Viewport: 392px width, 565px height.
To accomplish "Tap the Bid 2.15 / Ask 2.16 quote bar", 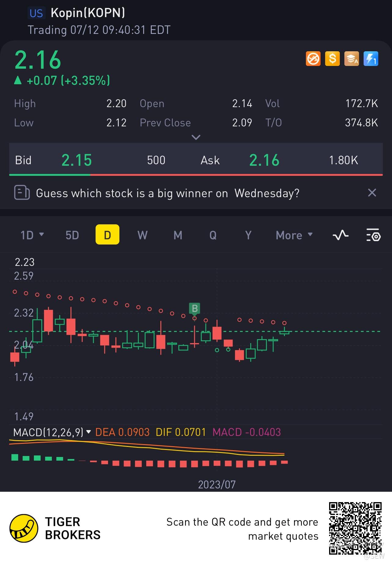I will point(196,160).
